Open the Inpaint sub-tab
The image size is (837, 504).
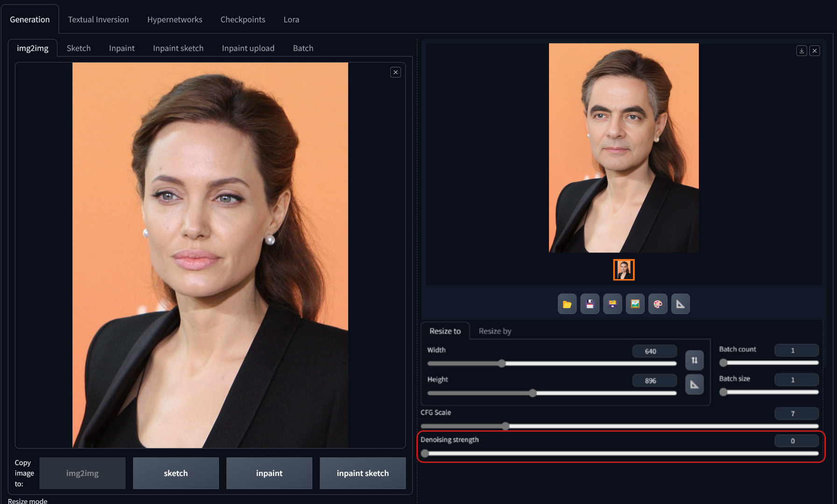[x=122, y=48]
